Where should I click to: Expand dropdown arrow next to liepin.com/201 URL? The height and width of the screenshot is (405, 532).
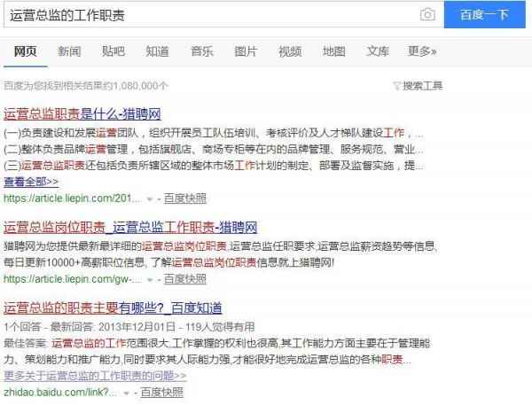[x=149, y=199]
